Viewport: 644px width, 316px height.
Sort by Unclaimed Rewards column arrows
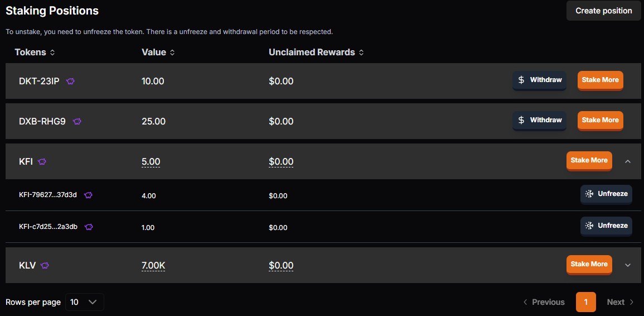361,52
